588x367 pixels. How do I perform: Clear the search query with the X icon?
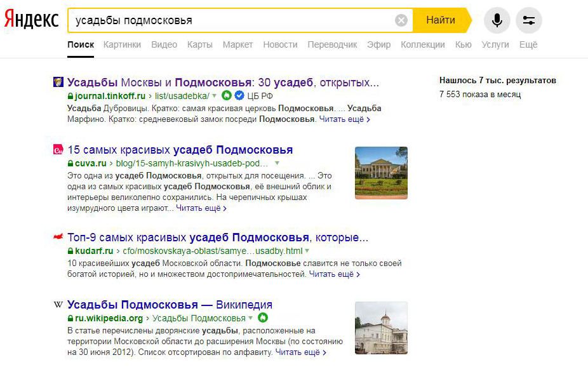coord(401,20)
